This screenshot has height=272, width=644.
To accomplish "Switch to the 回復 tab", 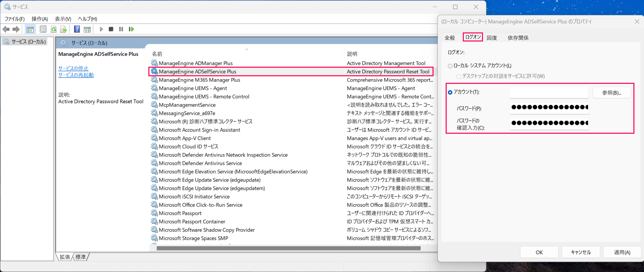I will pos(492,38).
